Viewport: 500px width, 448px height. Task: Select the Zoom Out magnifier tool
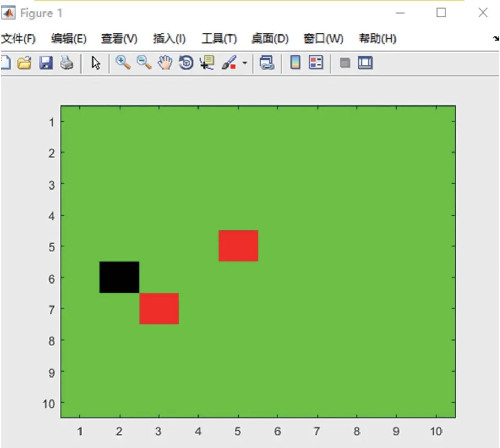click(144, 63)
